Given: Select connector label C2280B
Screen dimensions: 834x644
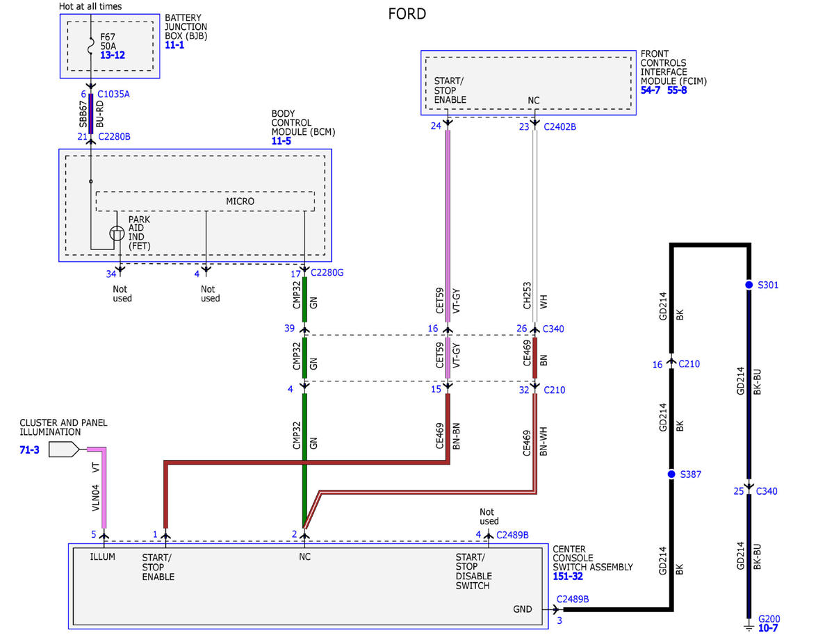Looking at the screenshot, I should point(114,136).
